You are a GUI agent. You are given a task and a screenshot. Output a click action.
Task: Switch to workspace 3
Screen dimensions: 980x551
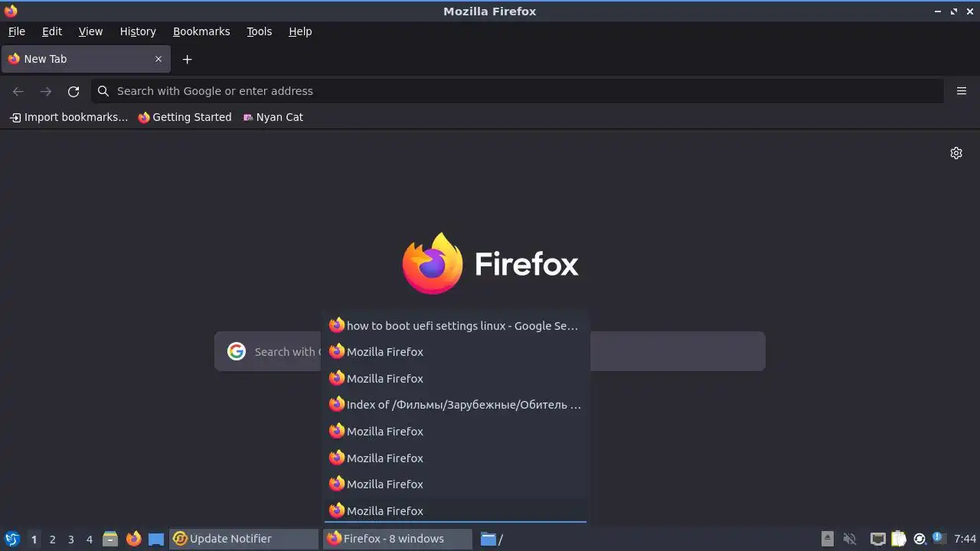click(71, 540)
